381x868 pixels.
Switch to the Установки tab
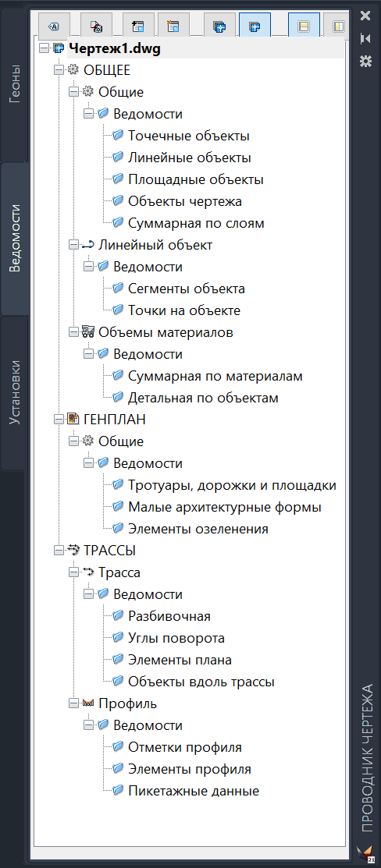coord(15,393)
